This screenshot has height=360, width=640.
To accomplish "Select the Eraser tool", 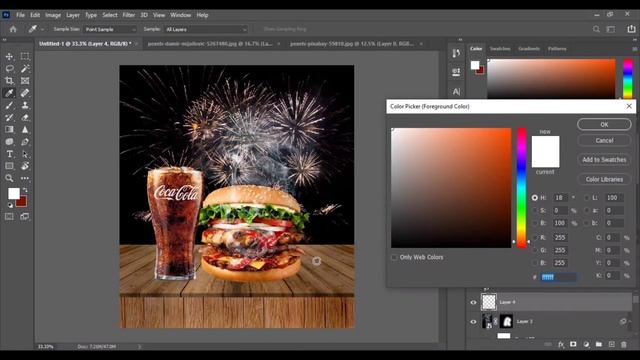I will click(25, 118).
